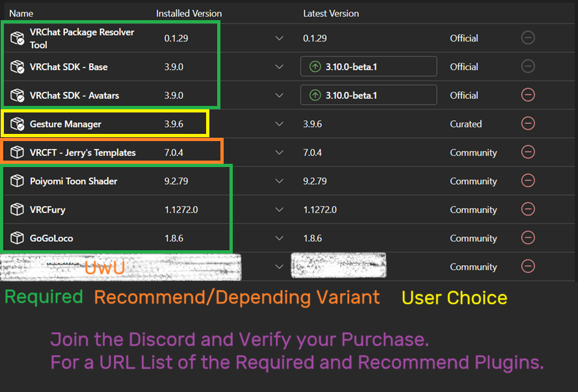This screenshot has height=392, width=578.
Task: Click the VRChat SDK - Avatars package icon
Action: pos(18,95)
